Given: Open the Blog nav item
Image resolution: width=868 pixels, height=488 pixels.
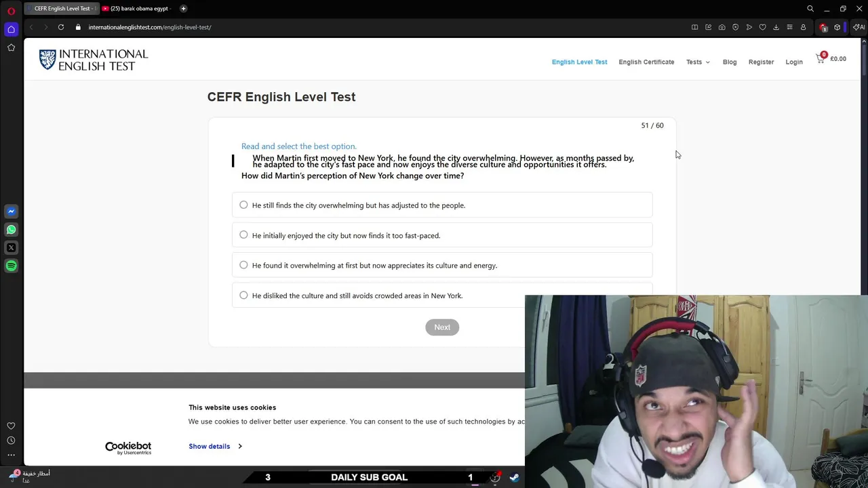Looking at the screenshot, I should [x=730, y=62].
